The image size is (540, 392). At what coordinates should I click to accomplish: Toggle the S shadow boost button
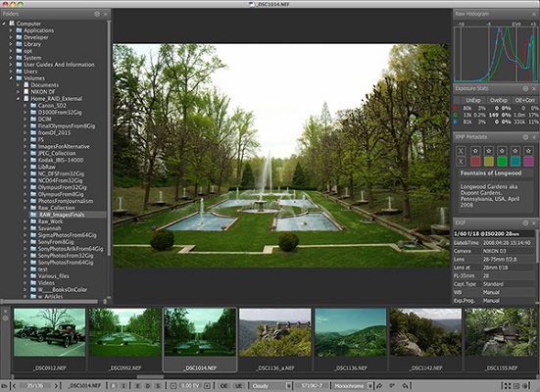[158, 386]
